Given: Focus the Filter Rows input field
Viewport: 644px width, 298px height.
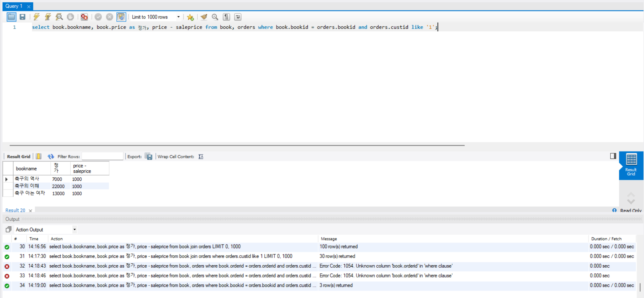Looking at the screenshot, I should tap(103, 156).
